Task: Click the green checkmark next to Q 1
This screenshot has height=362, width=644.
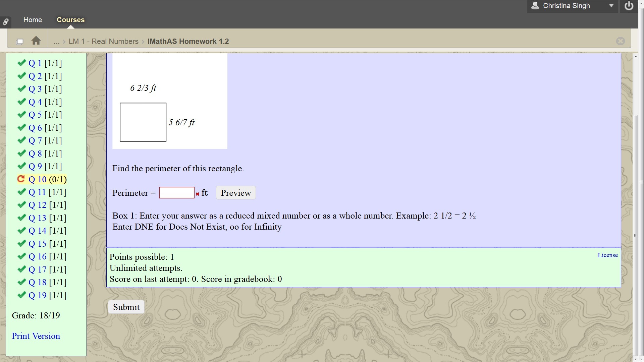Action: (x=22, y=63)
